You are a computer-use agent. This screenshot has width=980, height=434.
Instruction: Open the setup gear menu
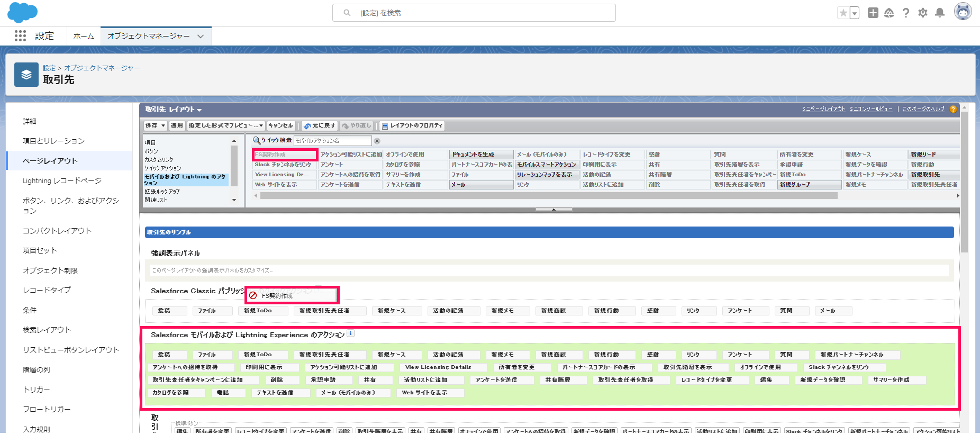[923, 13]
